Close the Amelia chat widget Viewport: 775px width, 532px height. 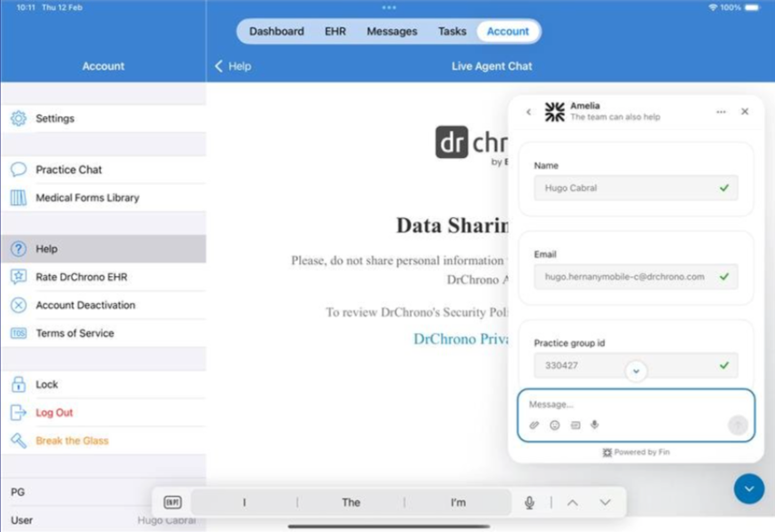(x=744, y=112)
